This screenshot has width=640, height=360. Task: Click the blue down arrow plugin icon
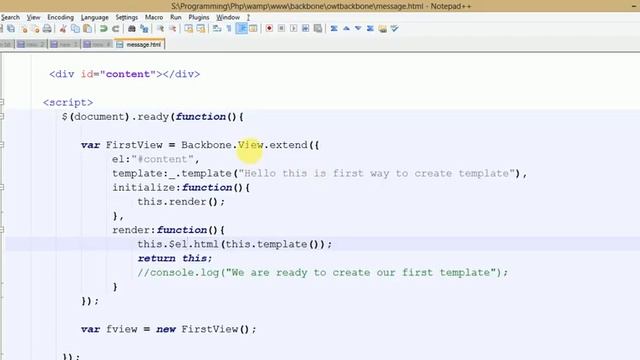click(x=358, y=29)
